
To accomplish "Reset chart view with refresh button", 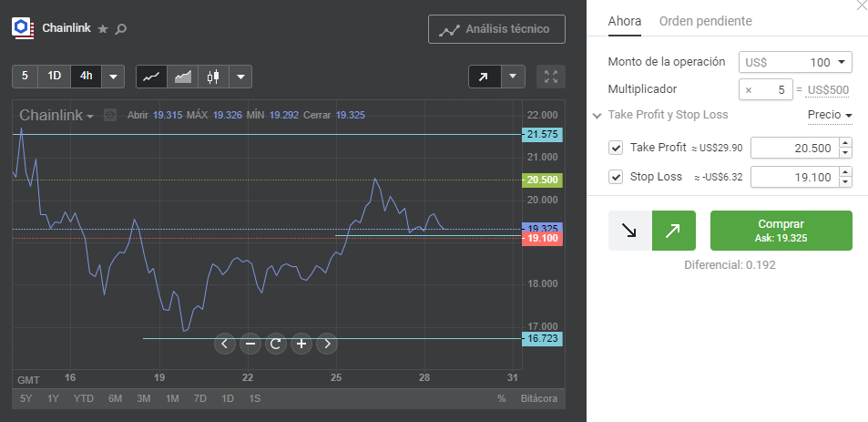I will 276,344.
